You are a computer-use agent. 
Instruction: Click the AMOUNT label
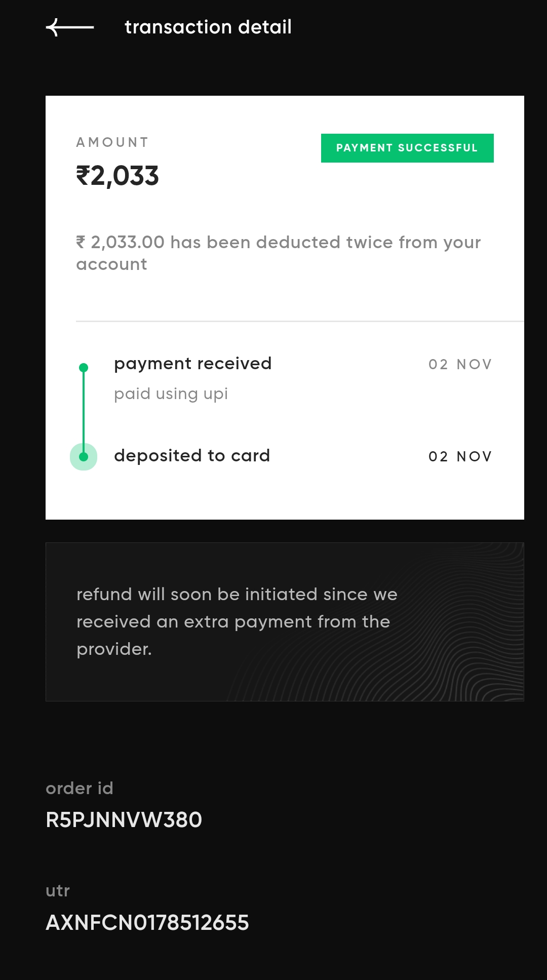(112, 142)
